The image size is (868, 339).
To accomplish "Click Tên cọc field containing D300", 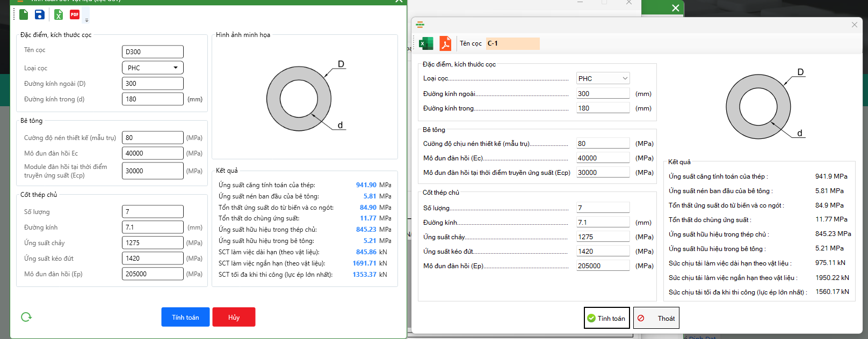I will pyautogui.click(x=153, y=51).
